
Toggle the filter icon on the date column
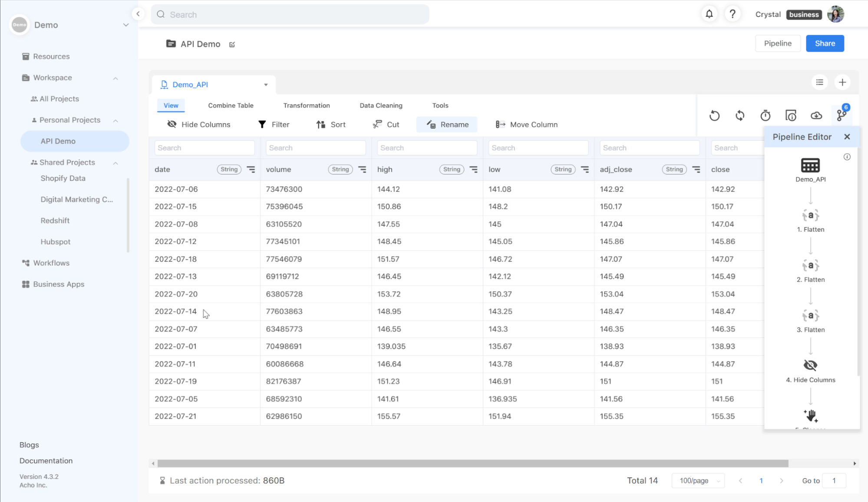click(x=251, y=169)
